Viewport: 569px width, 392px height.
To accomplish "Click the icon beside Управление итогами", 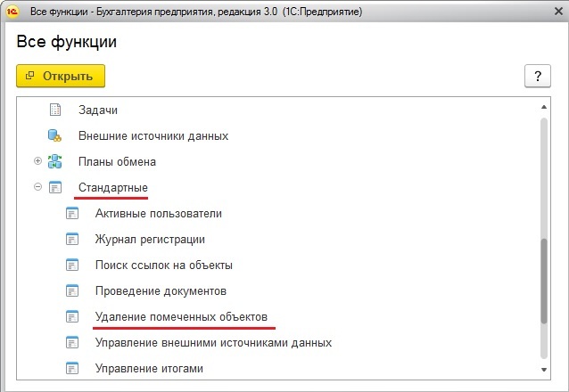I will tap(72, 368).
